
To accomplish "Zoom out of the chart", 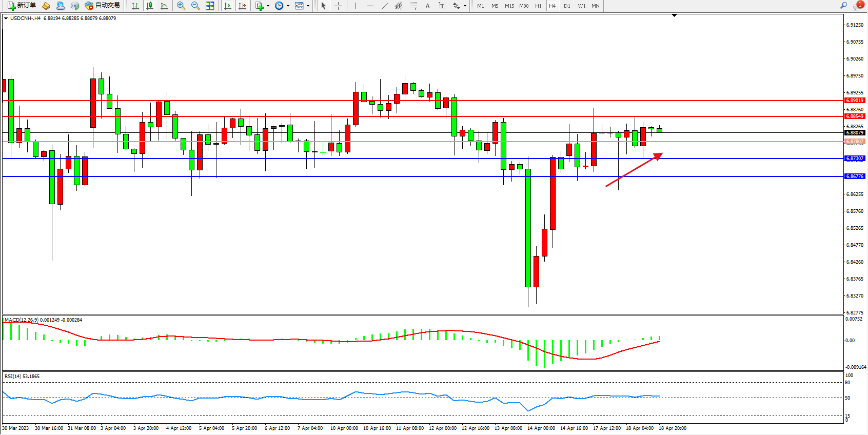I will [x=195, y=6].
